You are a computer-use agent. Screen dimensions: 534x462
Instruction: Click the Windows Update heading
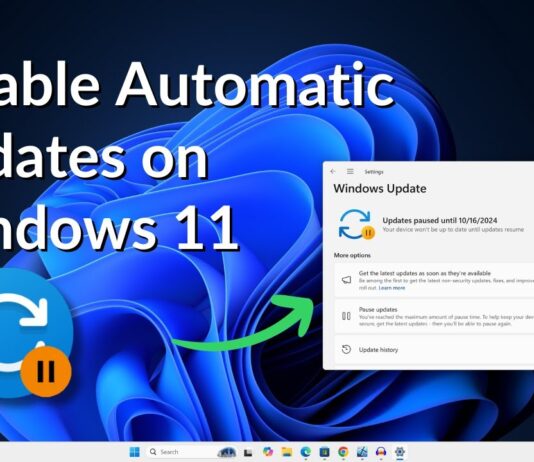pyautogui.click(x=380, y=188)
